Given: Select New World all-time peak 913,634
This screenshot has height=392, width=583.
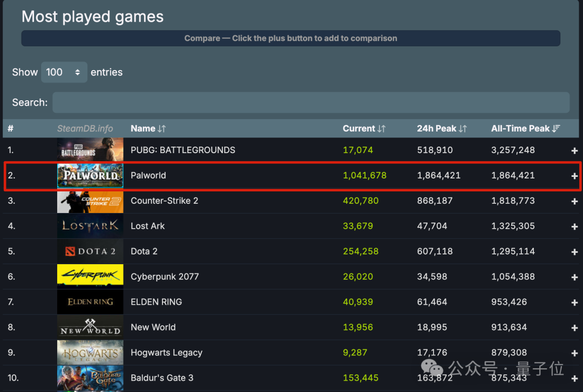Looking at the screenshot, I should tap(509, 327).
